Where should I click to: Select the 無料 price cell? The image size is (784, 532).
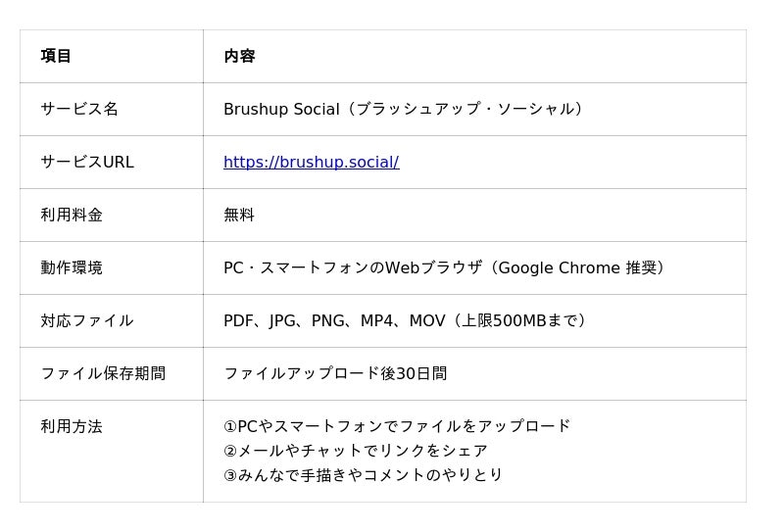(239, 215)
